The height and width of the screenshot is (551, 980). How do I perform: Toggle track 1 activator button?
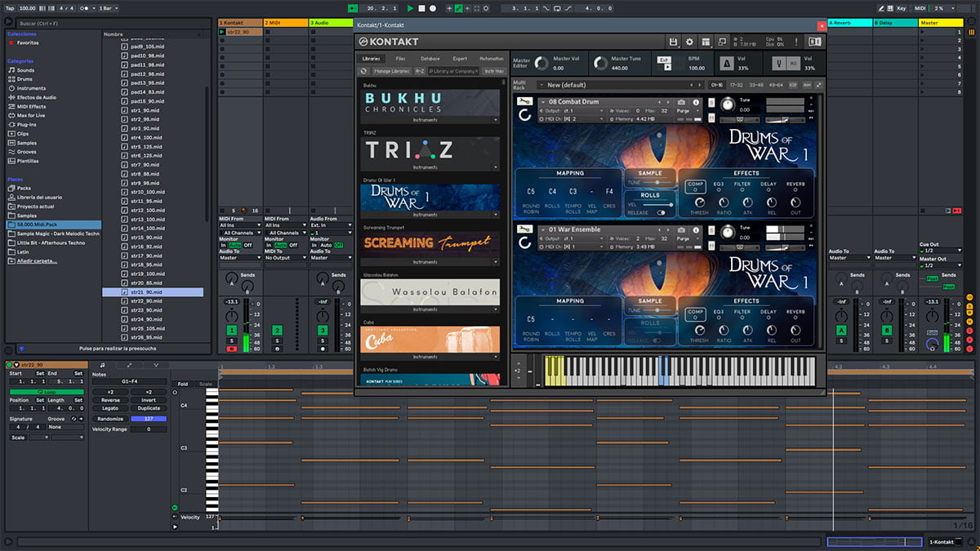pos(231,330)
